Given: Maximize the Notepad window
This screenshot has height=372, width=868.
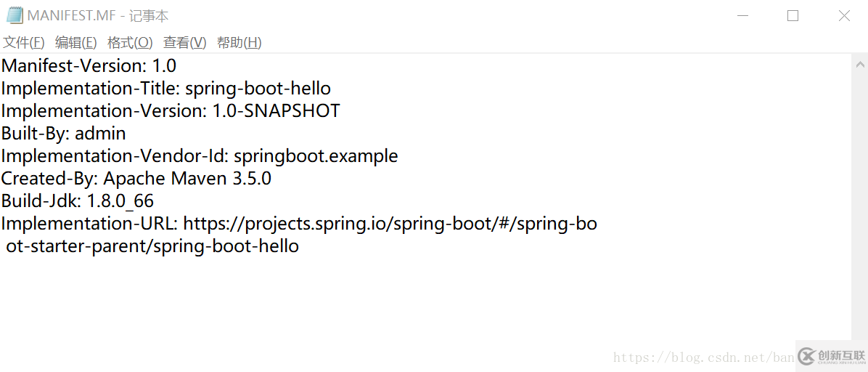Looking at the screenshot, I should tap(793, 15).
